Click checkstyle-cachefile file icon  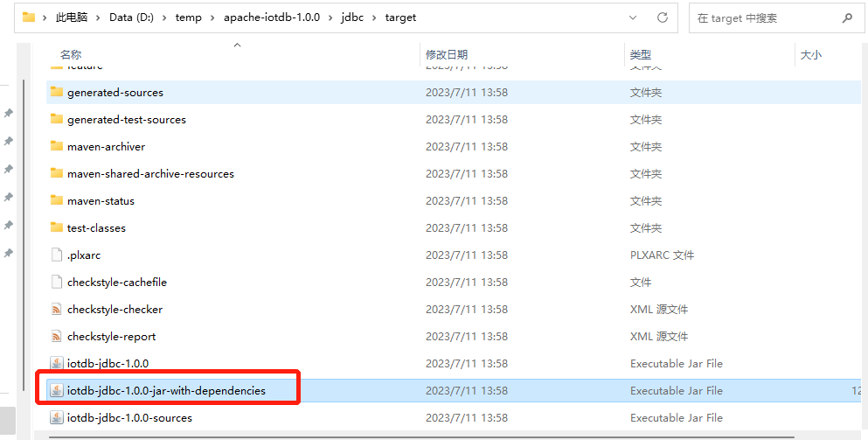tap(57, 282)
